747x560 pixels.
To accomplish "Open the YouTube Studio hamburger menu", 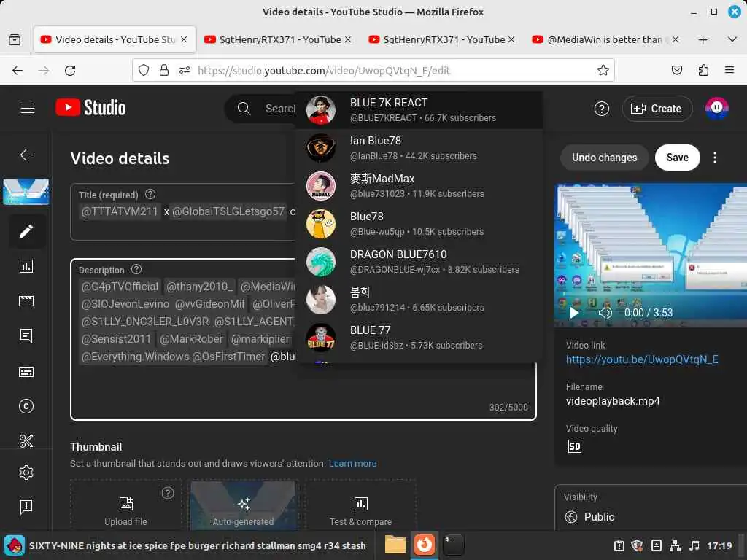I will (28, 108).
